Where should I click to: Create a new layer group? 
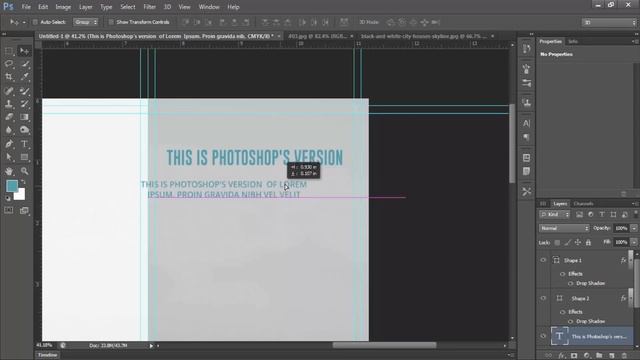tap(599, 356)
